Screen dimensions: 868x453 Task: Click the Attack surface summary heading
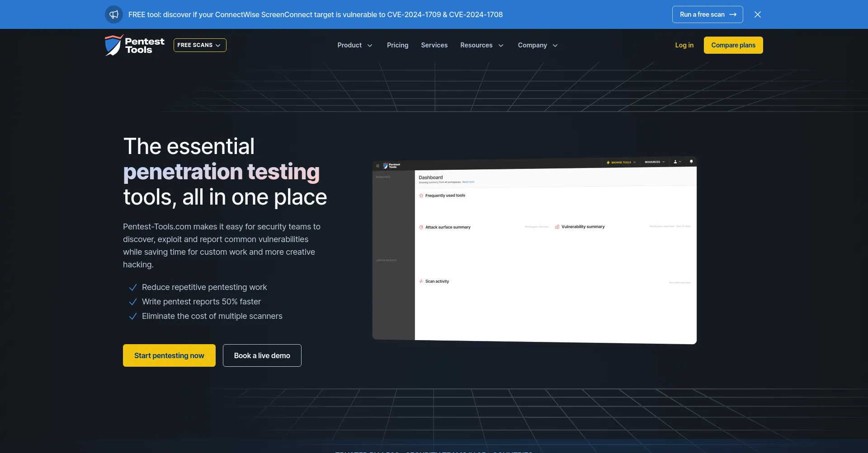click(448, 227)
